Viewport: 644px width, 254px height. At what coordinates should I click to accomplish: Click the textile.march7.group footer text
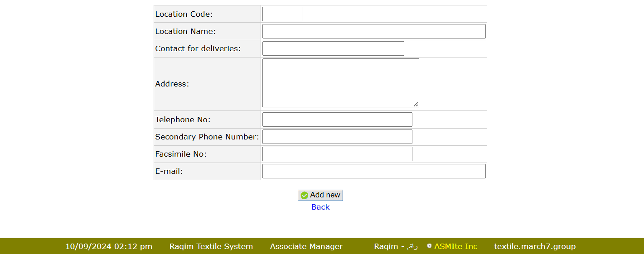click(535, 246)
